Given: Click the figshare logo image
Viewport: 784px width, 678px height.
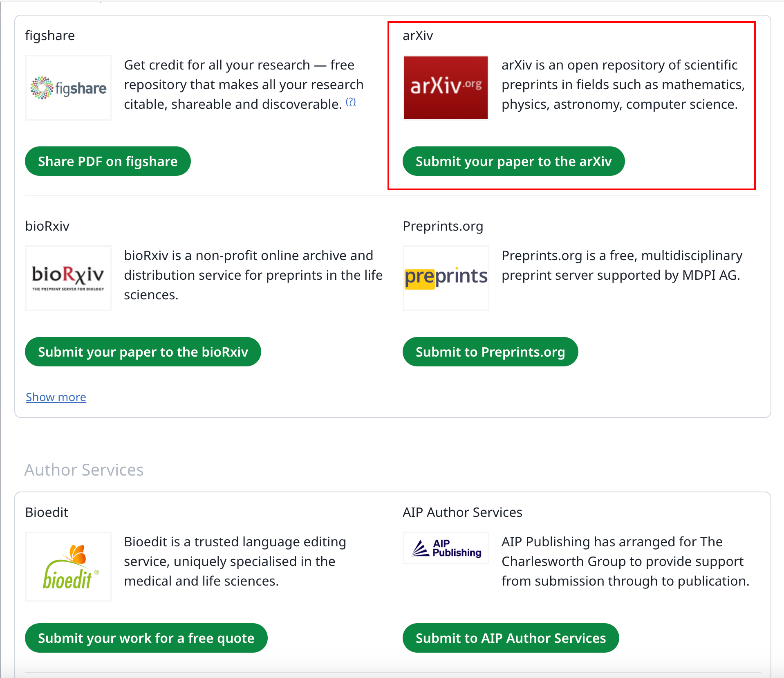Looking at the screenshot, I should (x=68, y=88).
